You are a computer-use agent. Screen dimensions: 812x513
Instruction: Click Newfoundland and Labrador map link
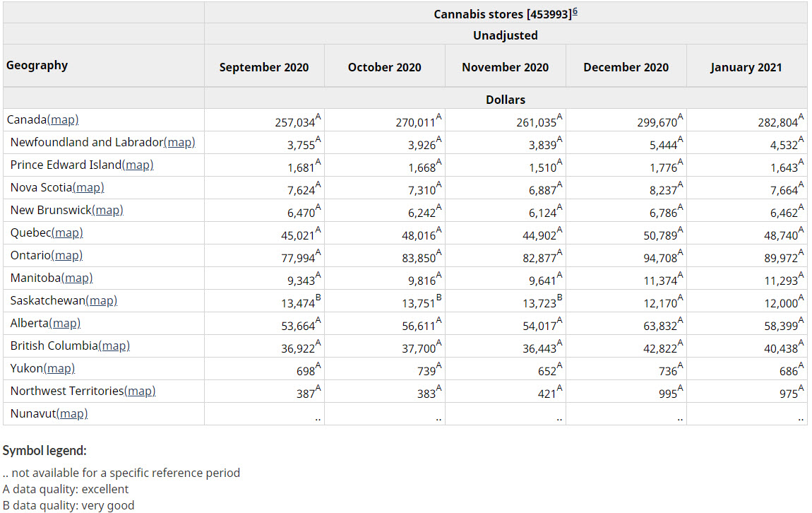coord(179,143)
